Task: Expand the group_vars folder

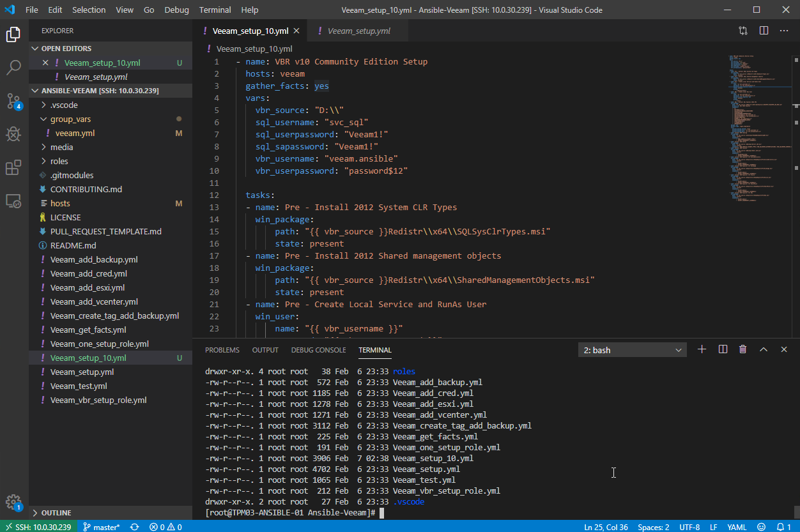Action: [71, 119]
